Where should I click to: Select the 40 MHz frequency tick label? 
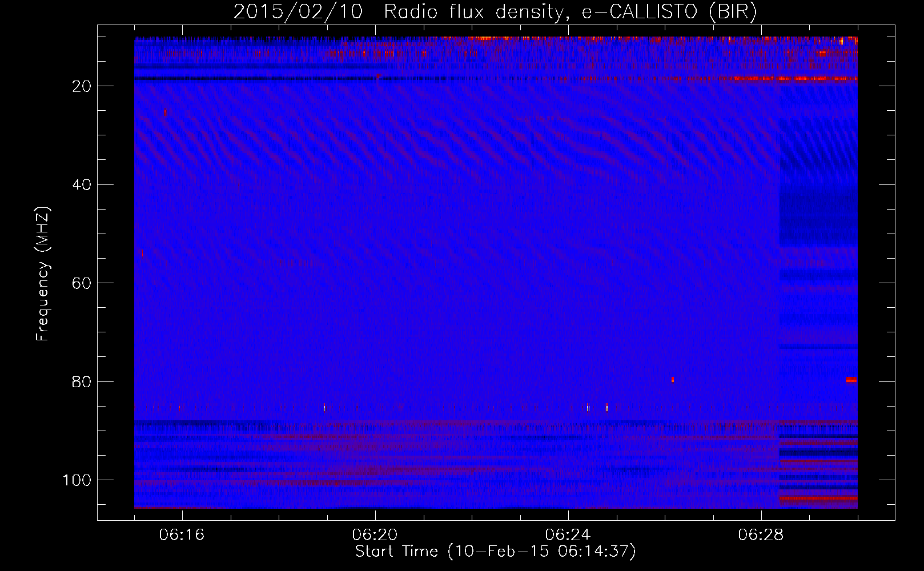click(x=82, y=185)
